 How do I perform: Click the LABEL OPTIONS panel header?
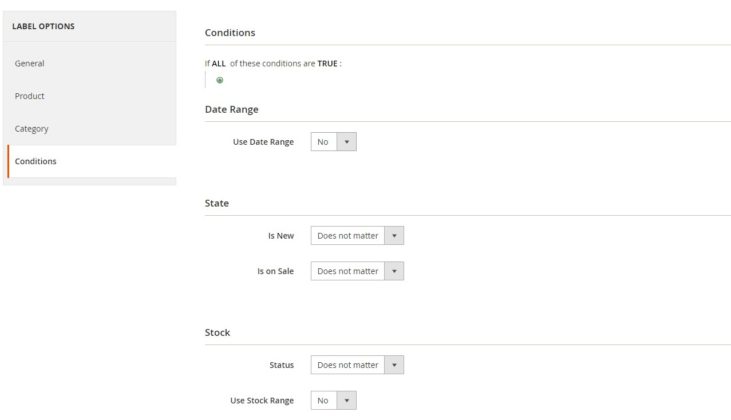tap(43, 26)
